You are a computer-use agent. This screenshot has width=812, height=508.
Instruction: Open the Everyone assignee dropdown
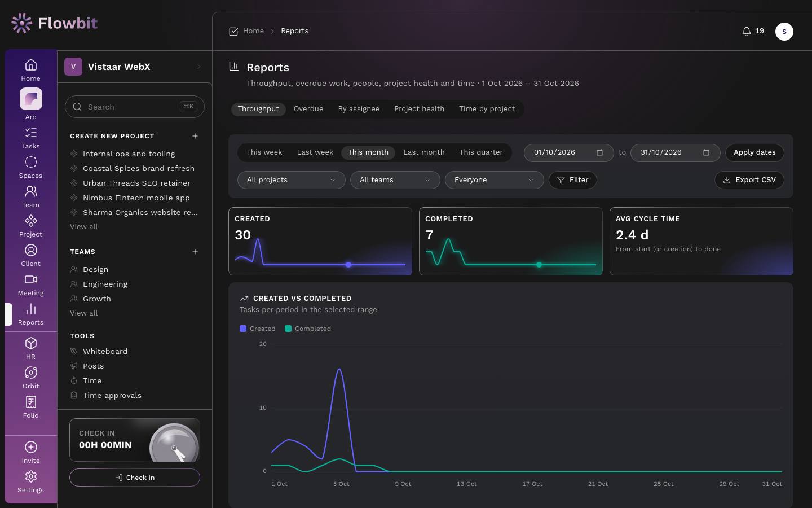coord(495,180)
